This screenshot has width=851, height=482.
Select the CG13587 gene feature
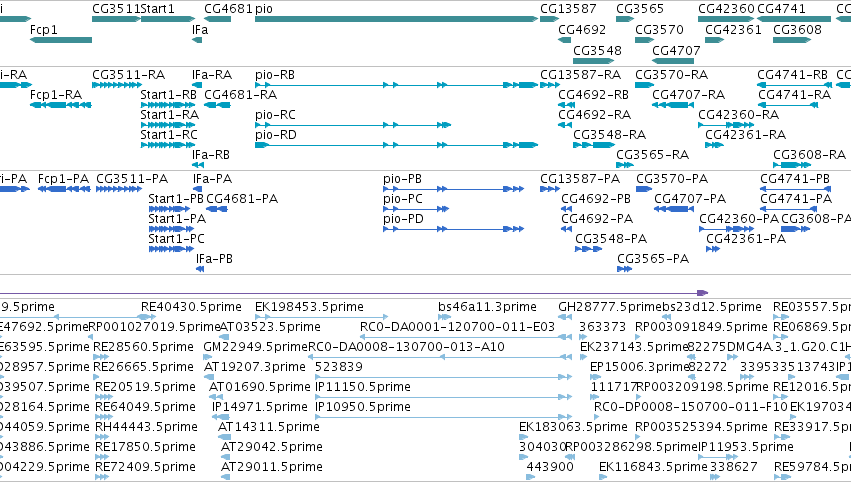click(549, 19)
